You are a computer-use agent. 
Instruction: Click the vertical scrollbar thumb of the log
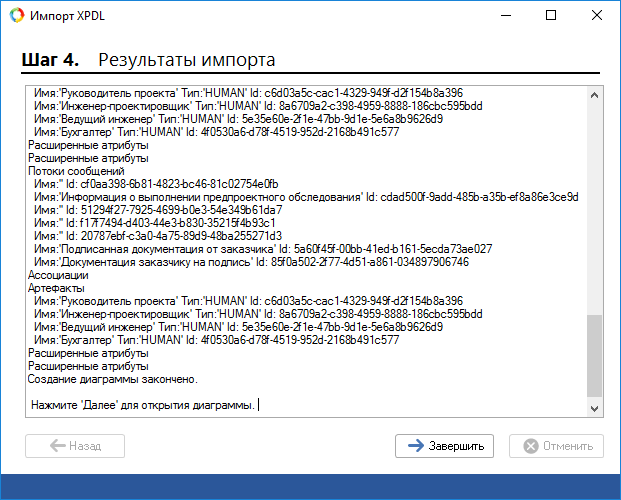click(x=594, y=355)
